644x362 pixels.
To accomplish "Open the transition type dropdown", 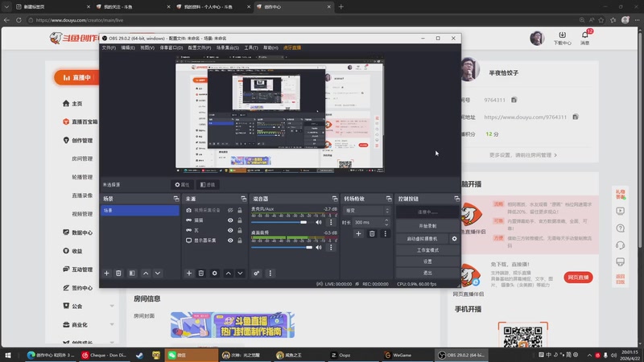I will click(366, 211).
